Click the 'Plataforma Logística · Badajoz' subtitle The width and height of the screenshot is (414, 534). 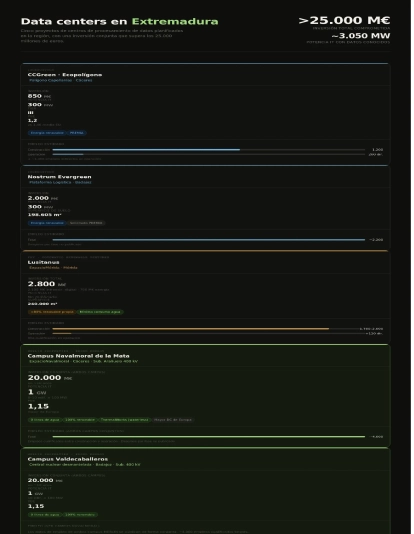tap(60, 182)
